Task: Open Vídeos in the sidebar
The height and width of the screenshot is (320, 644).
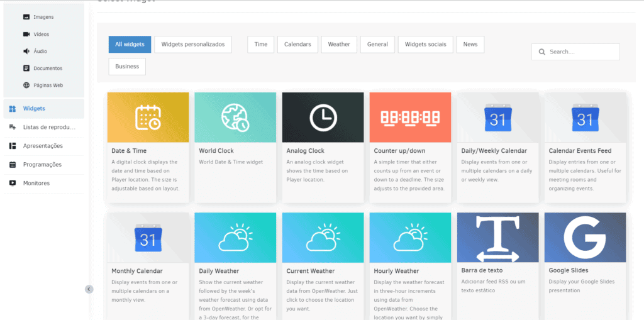Action: 42,35
